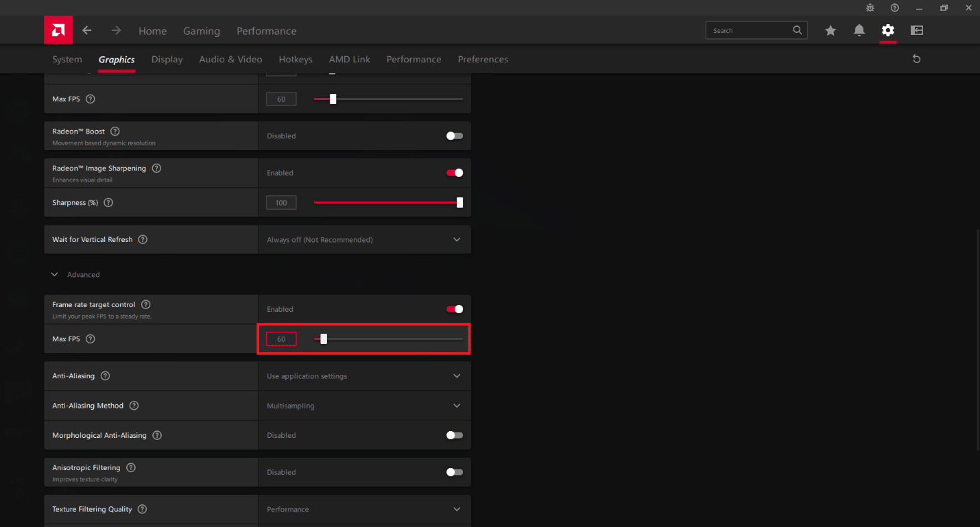This screenshot has width=980, height=527.
Task: Select the Graphics tab
Action: click(x=117, y=60)
